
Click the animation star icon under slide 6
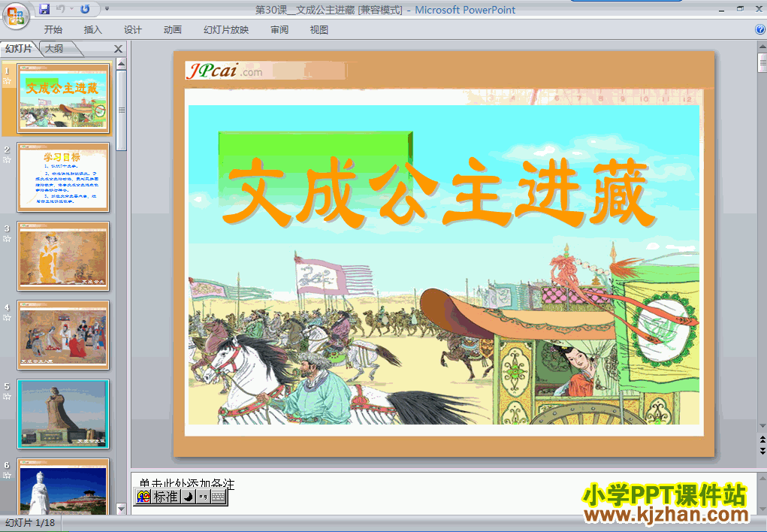click(x=7, y=475)
